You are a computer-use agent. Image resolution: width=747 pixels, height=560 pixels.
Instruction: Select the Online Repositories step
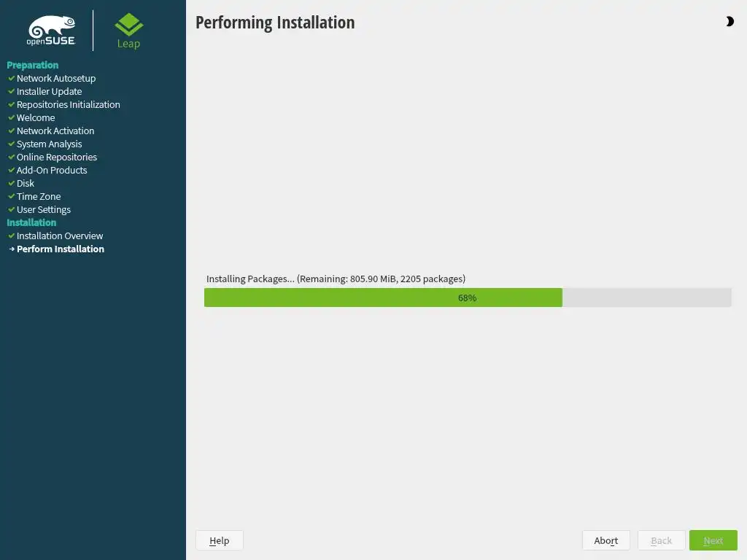[x=57, y=157]
